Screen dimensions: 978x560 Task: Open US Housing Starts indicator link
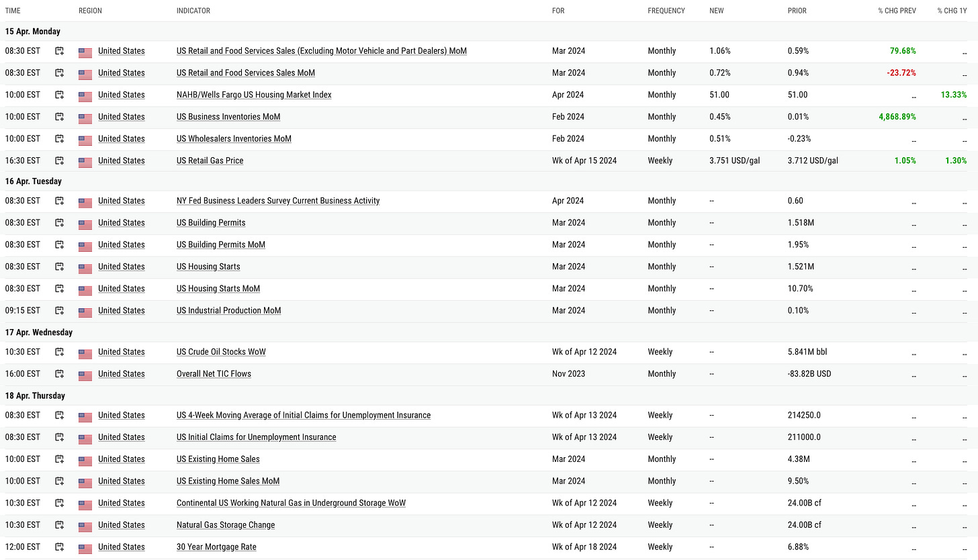(208, 267)
